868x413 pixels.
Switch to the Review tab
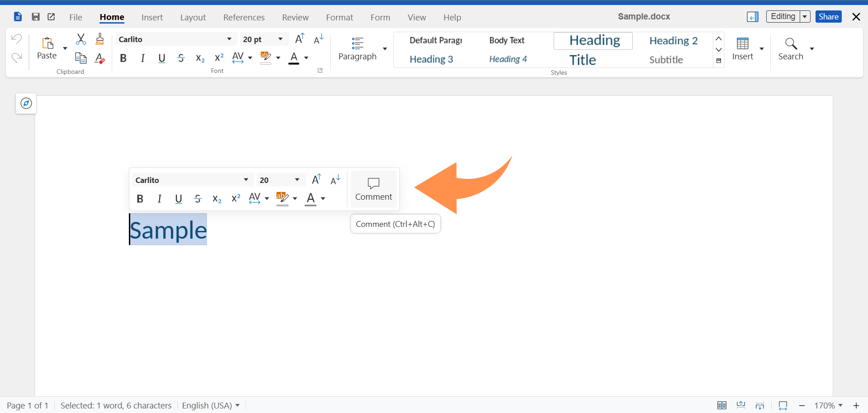[295, 17]
